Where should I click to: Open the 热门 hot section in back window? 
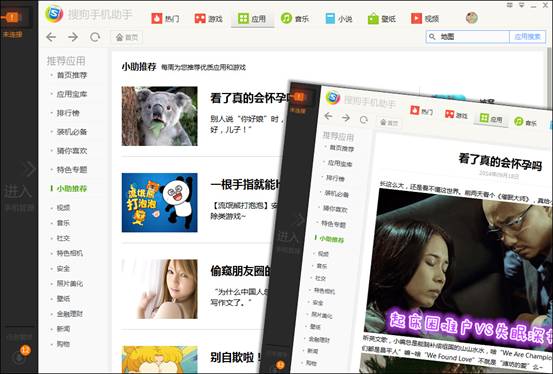pyautogui.click(x=165, y=18)
